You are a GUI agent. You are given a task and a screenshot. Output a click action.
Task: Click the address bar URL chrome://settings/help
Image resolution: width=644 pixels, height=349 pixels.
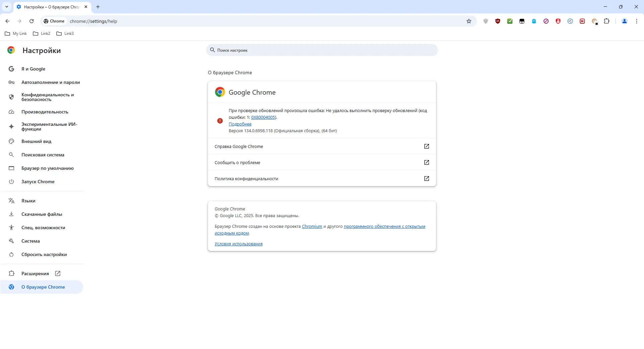pyautogui.click(x=94, y=21)
